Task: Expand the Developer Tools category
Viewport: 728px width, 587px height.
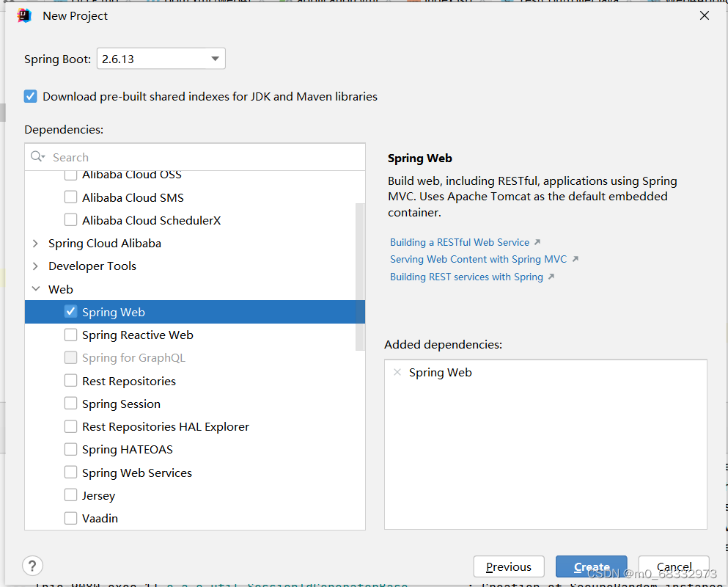Action: [35, 266]
